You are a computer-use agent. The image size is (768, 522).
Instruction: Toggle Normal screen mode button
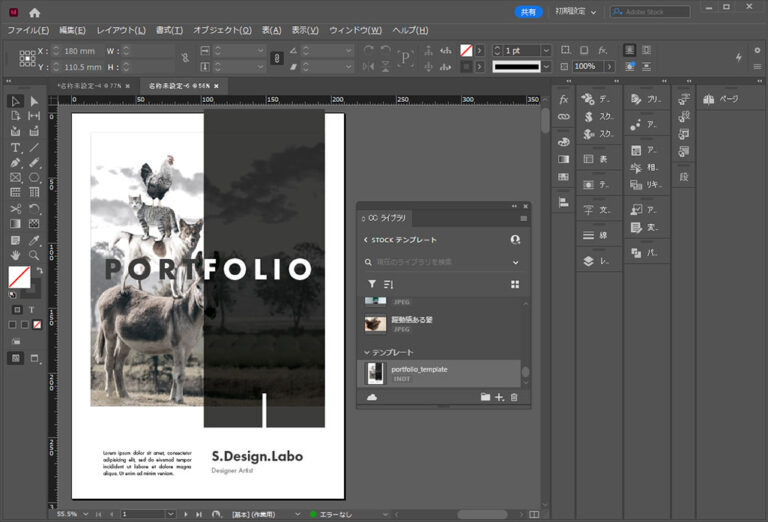[15, 358]
